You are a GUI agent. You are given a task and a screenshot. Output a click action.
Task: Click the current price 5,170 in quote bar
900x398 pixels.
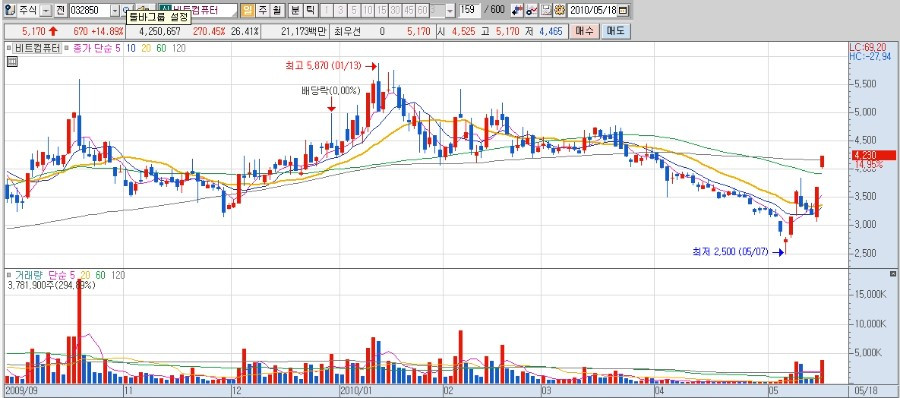[34, 31]
